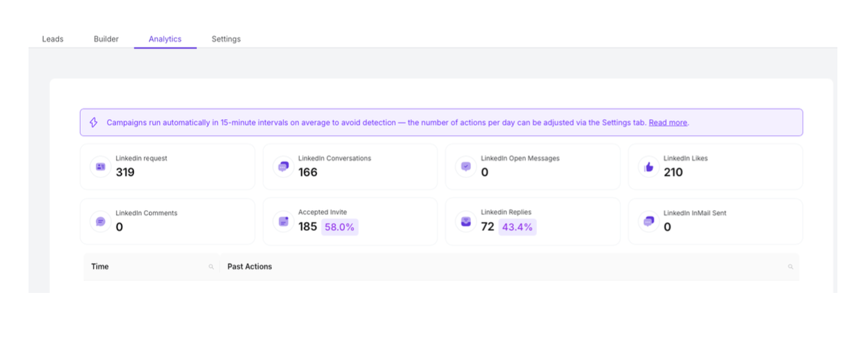Click the search icon in Past Actions column

tap(790, 267)
